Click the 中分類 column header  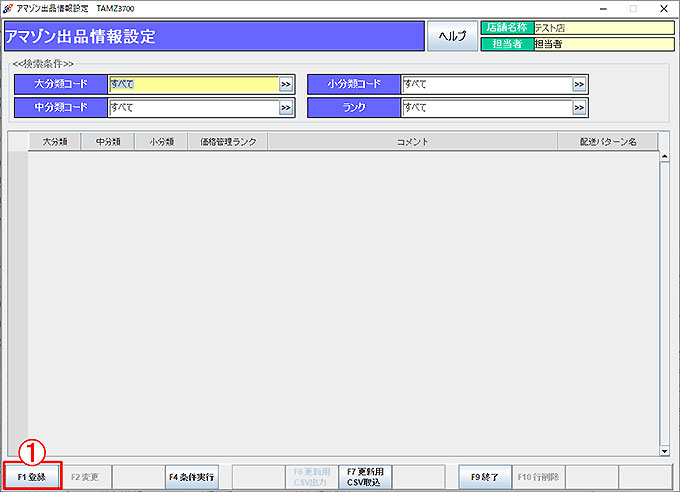(x=108, y=142)
